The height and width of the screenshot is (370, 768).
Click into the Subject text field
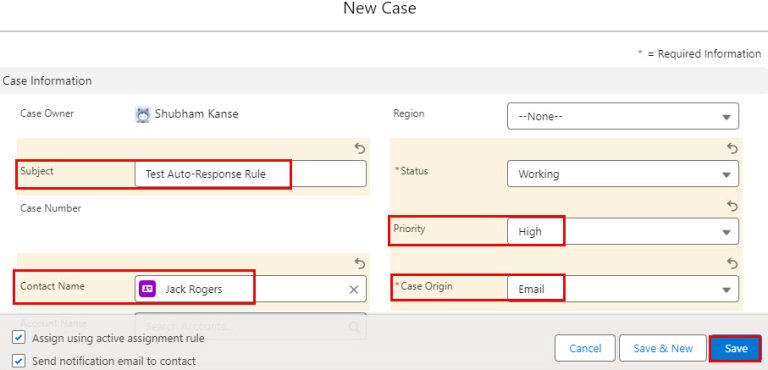point(250,174)
